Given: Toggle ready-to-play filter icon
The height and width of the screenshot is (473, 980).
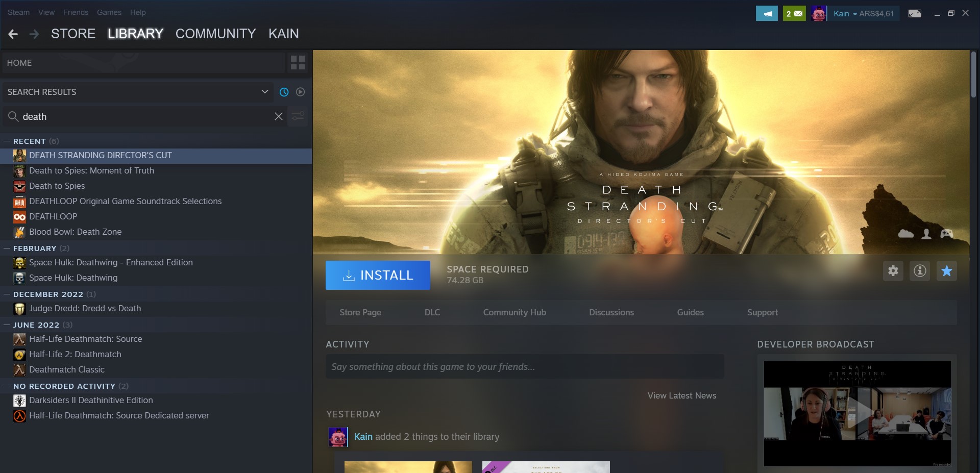Looking at the screenshot, I should (301, 92).
